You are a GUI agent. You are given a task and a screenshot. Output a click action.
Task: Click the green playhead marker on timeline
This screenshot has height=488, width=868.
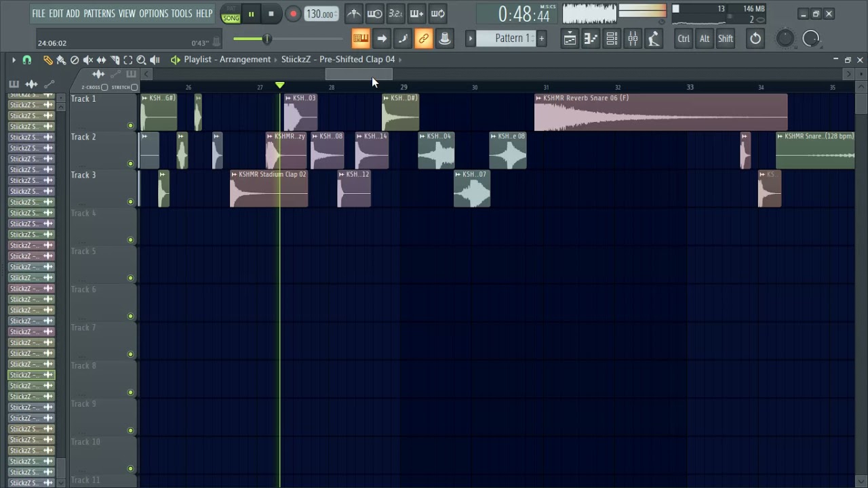pos(280,85)
